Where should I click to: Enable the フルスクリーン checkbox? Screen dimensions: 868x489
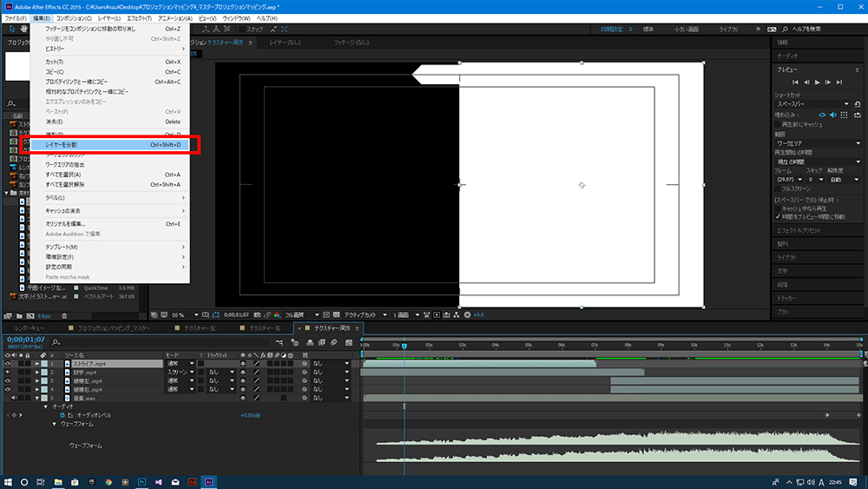(779, 188)
